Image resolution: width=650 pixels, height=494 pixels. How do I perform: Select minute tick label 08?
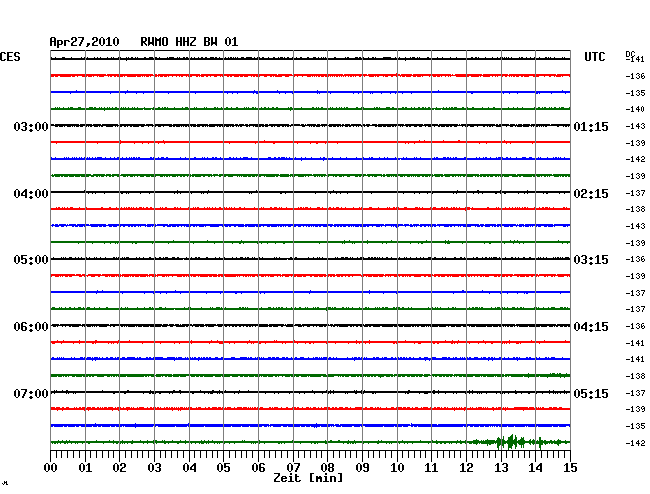[x=327, y=468]
